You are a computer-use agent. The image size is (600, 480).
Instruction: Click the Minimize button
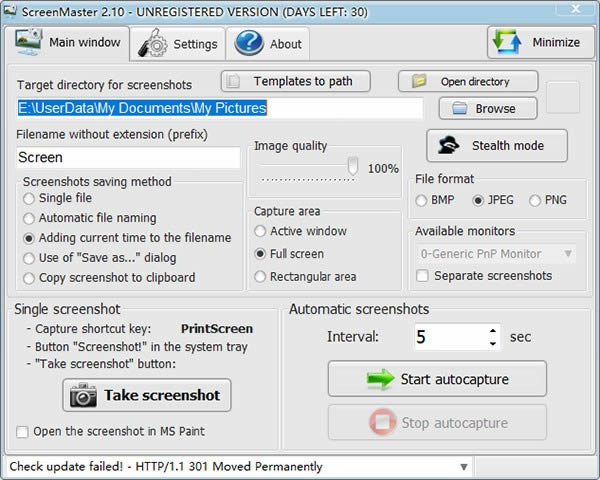(x=540, y=42)
